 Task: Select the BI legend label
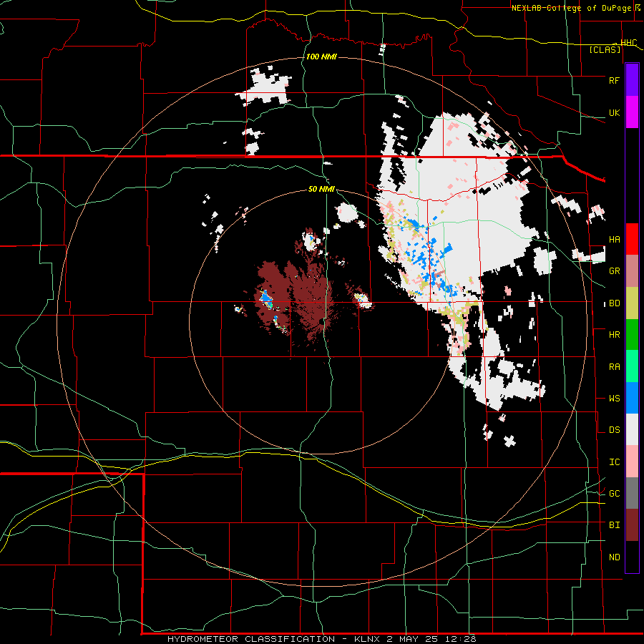[x=614, y=525]
